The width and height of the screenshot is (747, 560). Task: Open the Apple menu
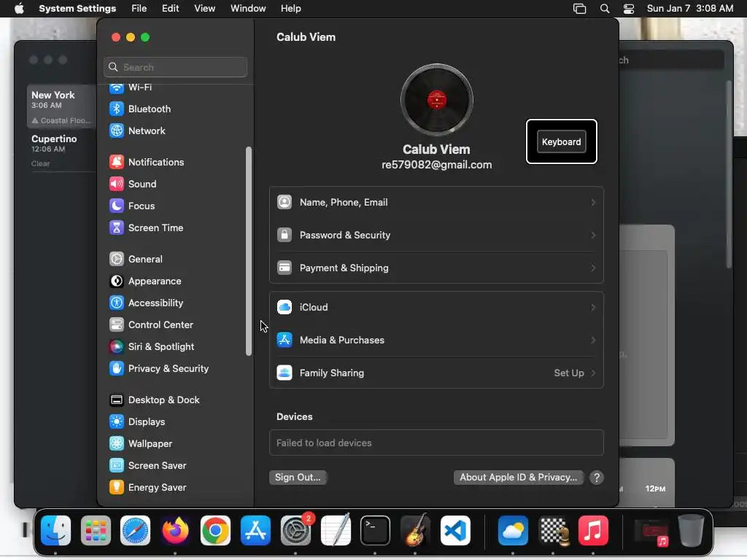click(x=19, y=9)
